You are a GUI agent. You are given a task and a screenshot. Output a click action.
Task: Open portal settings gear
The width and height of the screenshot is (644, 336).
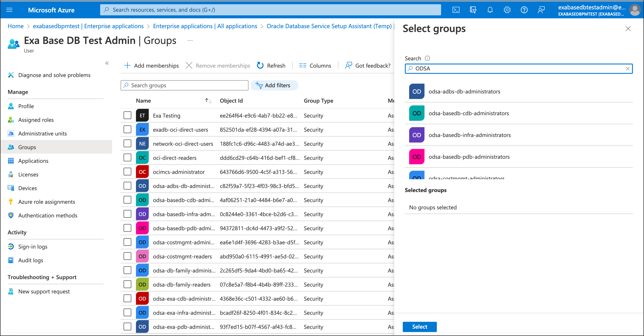pos(507,10)
